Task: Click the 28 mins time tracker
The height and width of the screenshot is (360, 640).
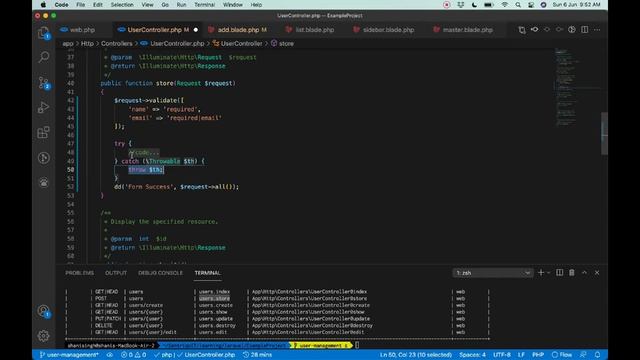Action: [257, 355]
